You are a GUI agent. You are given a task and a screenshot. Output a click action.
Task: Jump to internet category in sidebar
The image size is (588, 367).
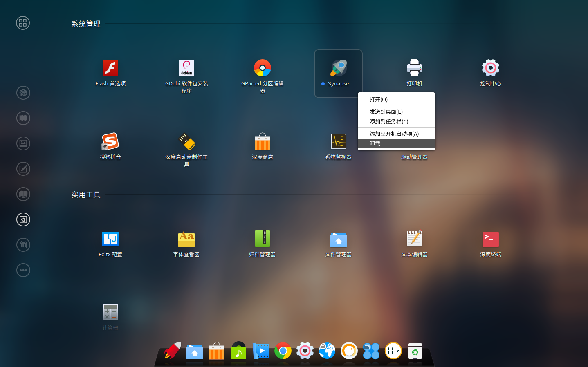pos(23,93)
